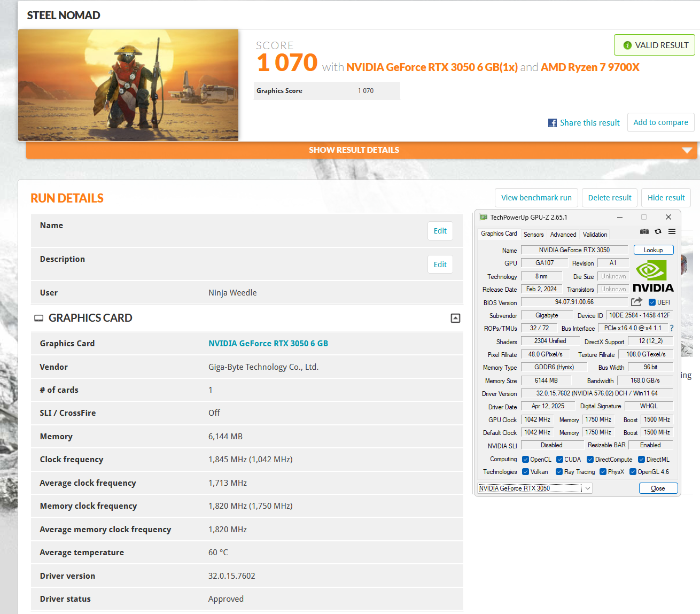The height and width of the screenshot is (614, 700).
Task: Open the GPU-Z hamburger menu
Action: (672, 231)
